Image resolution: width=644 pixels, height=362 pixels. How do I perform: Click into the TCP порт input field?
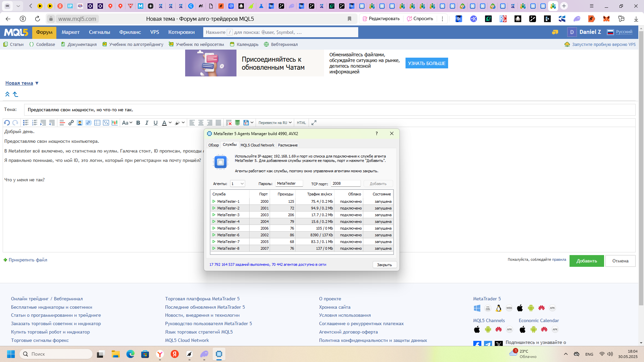pos(345,184)
